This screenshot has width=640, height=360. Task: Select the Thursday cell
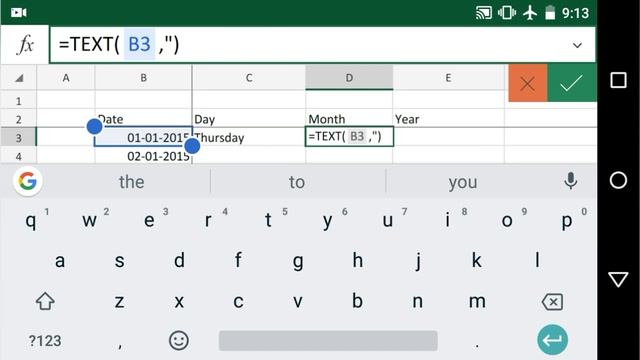(x=249, y=137)
